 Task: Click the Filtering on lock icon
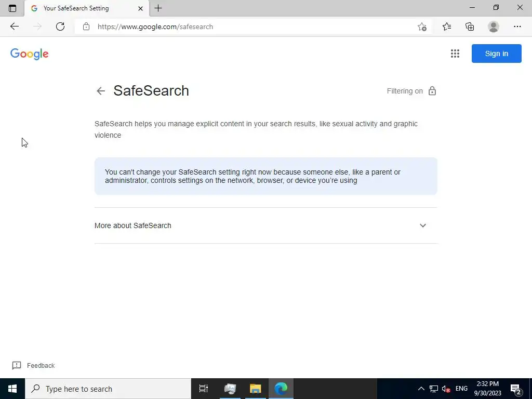pyautogui.click(x=432, y=91)
